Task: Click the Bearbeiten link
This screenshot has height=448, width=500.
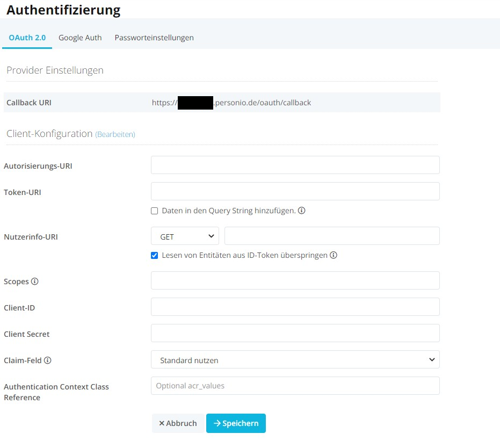Action: (x=115, y=134)
